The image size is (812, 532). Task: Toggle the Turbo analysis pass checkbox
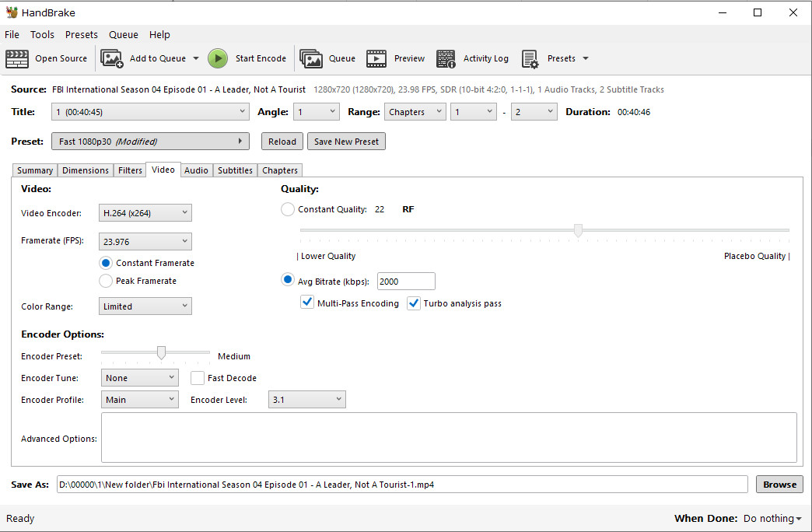coord(413,303)
